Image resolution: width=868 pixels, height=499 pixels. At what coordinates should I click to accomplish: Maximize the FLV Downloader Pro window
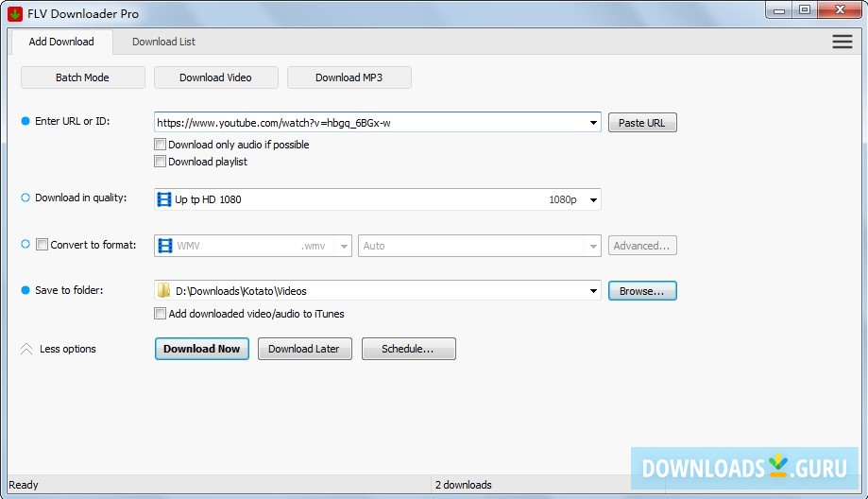[805, 9]
